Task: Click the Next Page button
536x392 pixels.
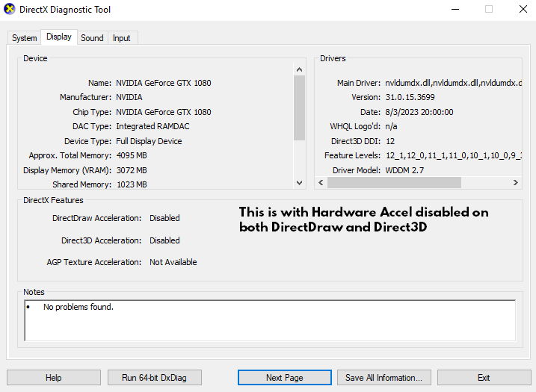Action: pyautogui.click(x=284, y=378)
